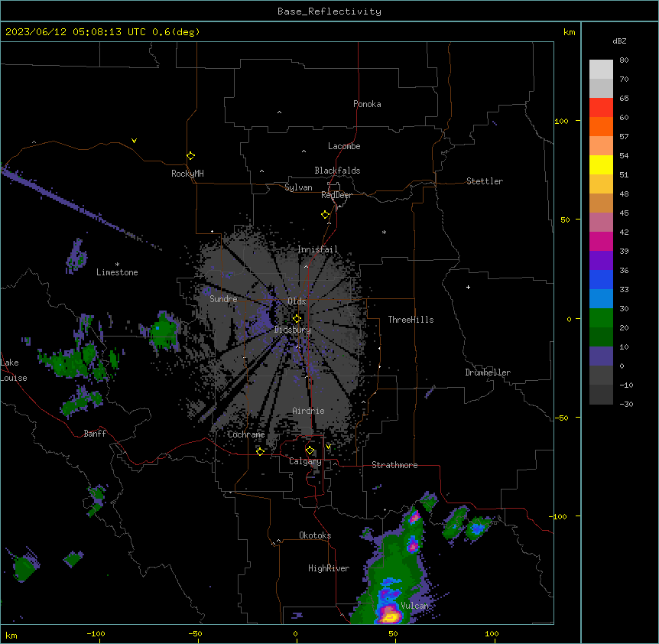Click the 65 dBZ red legend swatch
Viewport: 659px width, 644px height.
(x=601, y=107)
